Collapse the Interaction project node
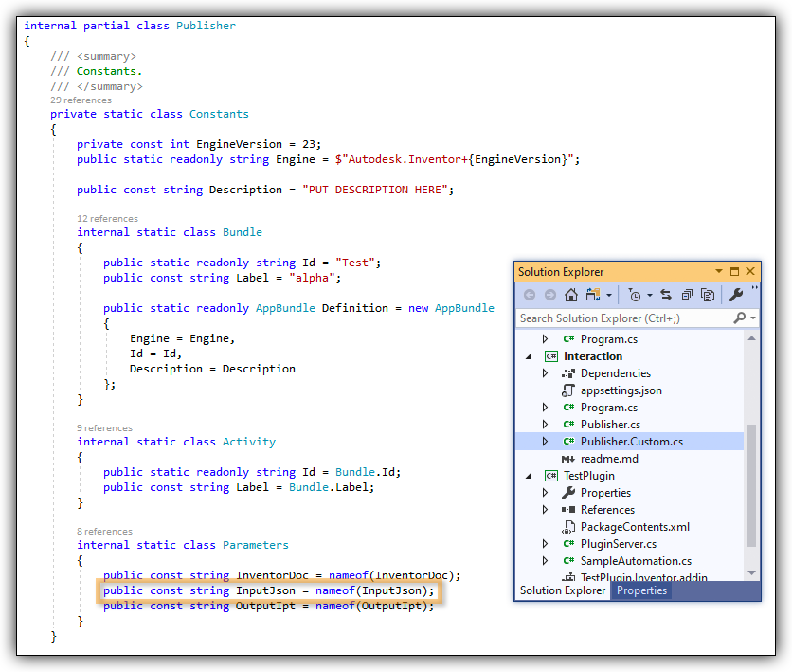 pos(529,356)
